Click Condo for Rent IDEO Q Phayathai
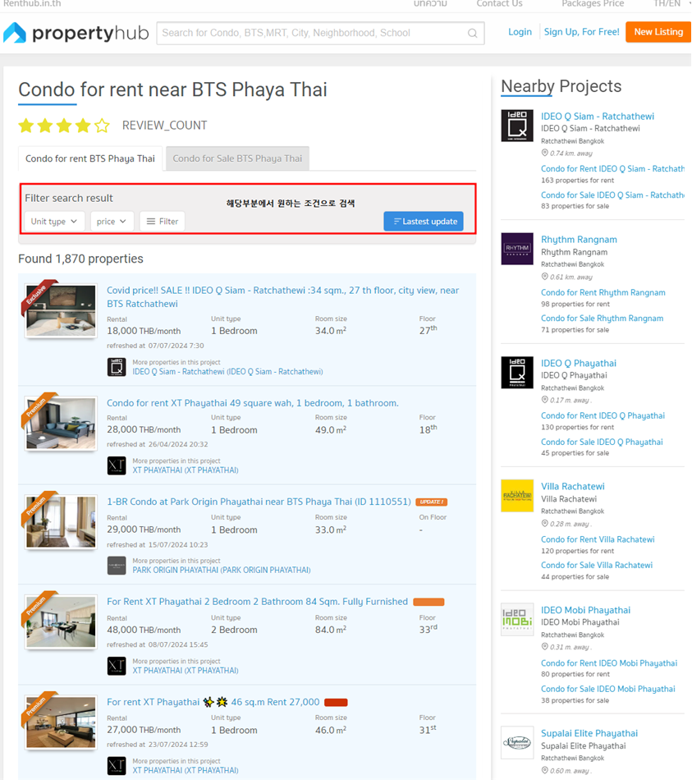This screenshot has width=692, height=784. 603,416
